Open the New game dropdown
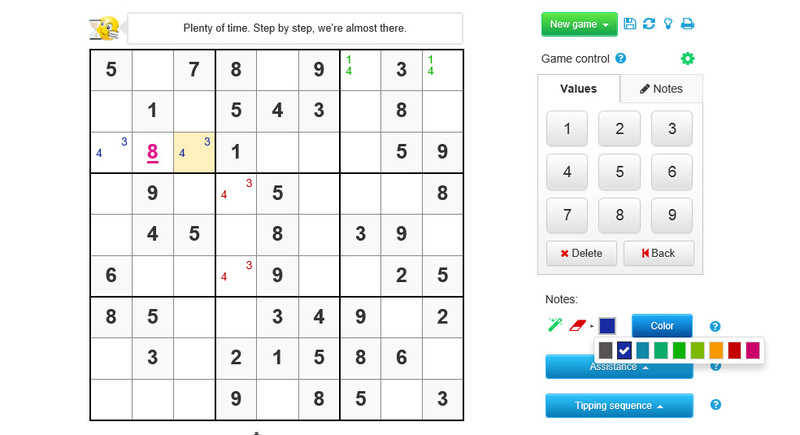This screenshot has width=800, height=435. click(579, 24)
